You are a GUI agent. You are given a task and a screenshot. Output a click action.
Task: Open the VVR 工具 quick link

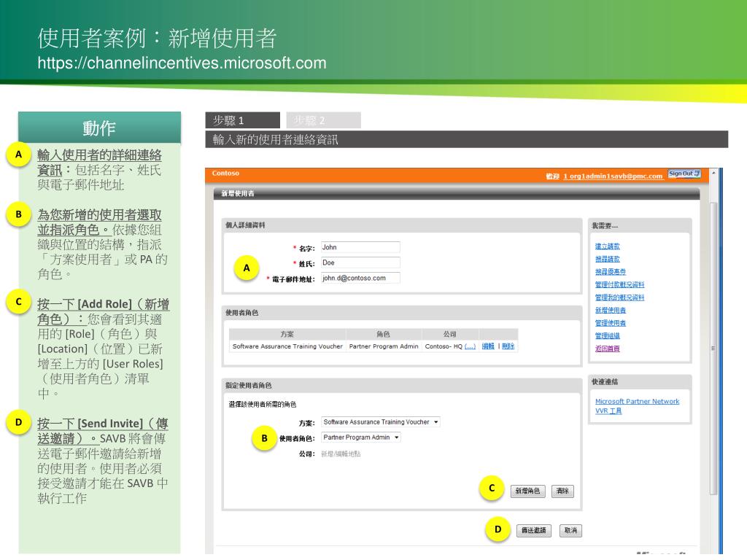[x=608, y=411]
